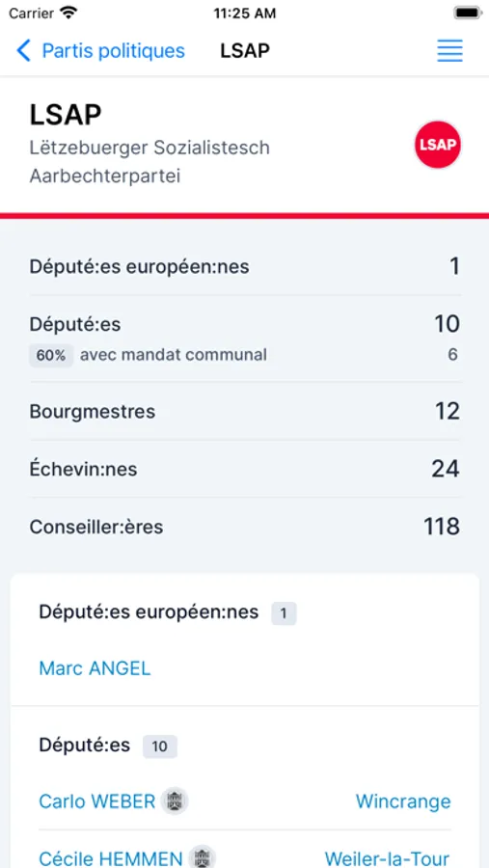Image resolution: width=489 pixels, height=868 pixels.
Task: Open Marc ANGEL's profile
Action: coord(95,668)
